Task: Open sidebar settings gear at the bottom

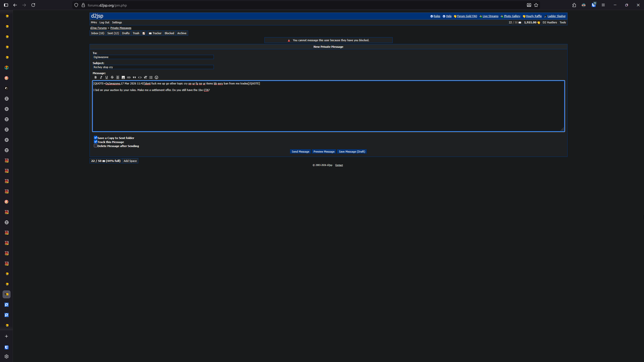Action: click(7, 356)
